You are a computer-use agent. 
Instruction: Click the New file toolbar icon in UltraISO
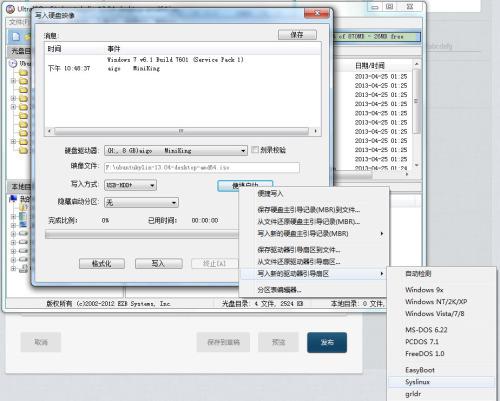pos(16,37)
